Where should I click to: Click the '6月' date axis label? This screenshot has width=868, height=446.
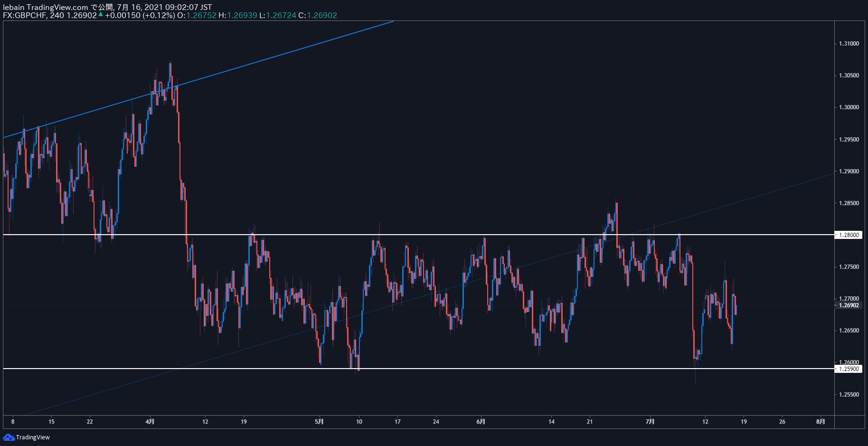coord(481,421)
